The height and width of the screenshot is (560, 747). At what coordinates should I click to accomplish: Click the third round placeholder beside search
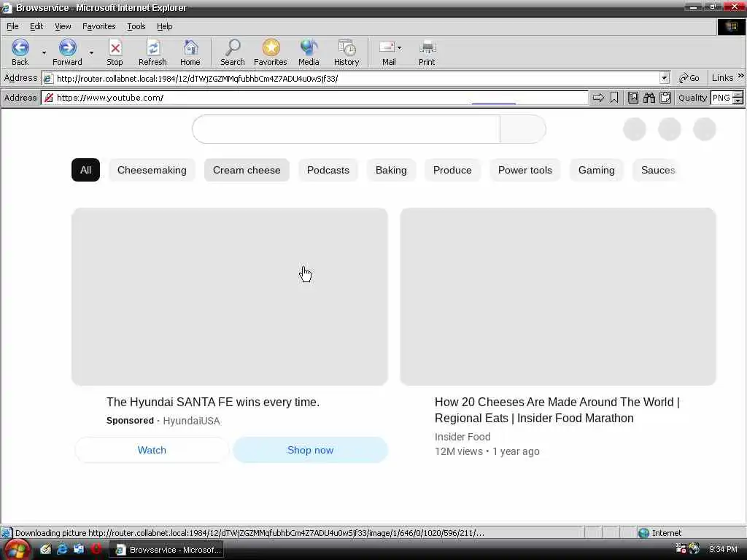tap(705, 129)
